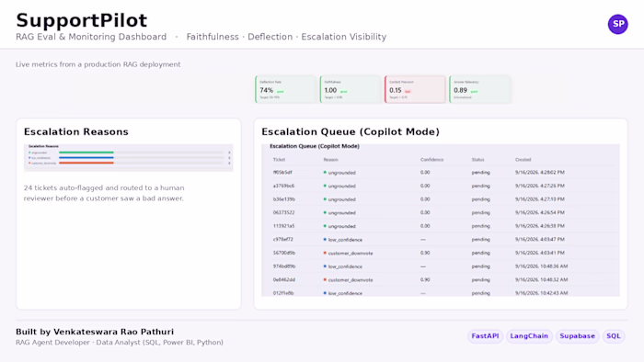Viewport: 644px width, 362px height.
Task: Open the Faithfulness 1.00 metric card
Action: [351, 89]
